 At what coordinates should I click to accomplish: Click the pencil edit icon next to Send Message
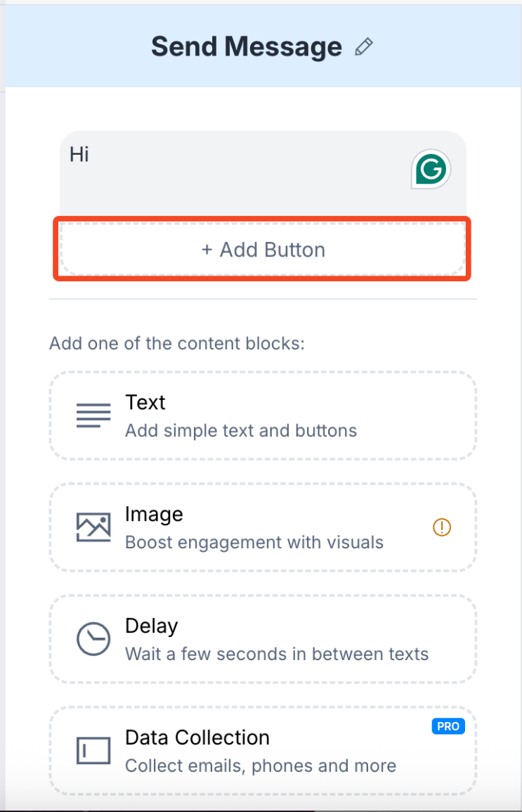pyautogui.click(x=364, y=46)
